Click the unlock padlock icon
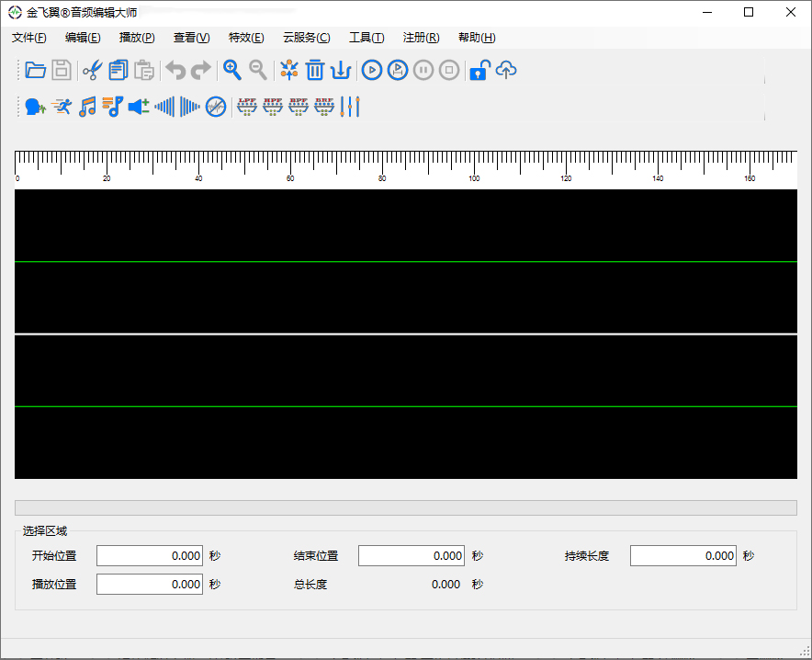Viewport: 812px width, 660px height. tap(479, 70)
